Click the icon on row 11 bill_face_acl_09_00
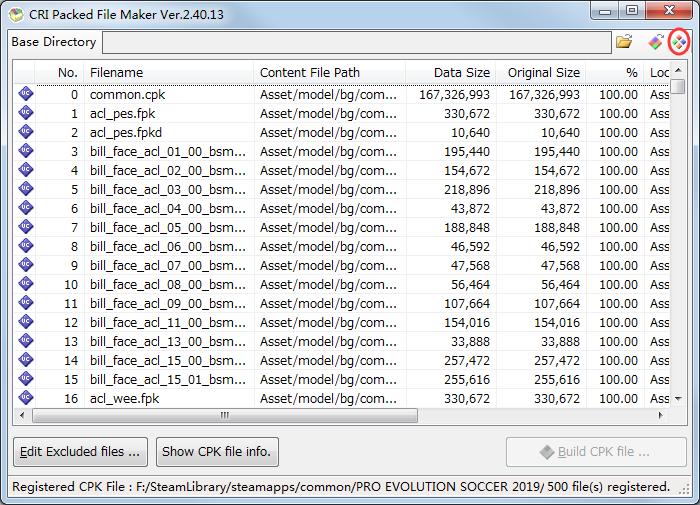This screenshot has height=505, width=700. click(x=26, y=303)
